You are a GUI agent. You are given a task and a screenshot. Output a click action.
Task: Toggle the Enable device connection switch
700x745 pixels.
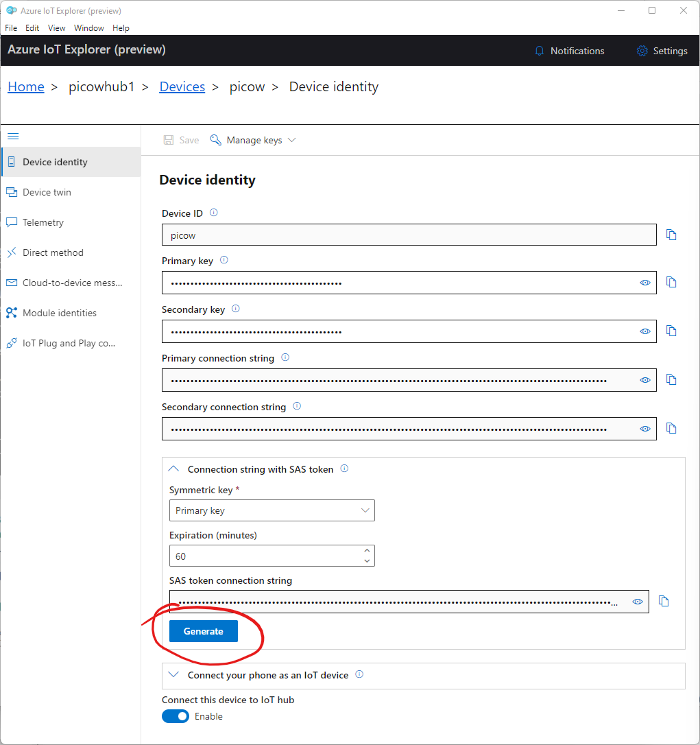coord(176,716)
